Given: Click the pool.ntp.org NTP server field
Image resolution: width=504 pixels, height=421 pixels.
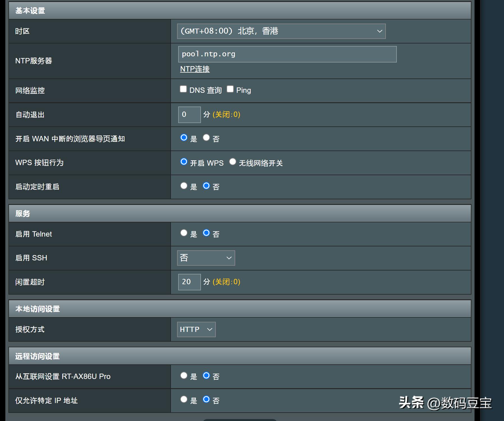Looking at the screenshot, I should pyautogui.click(x=287, y=54).
